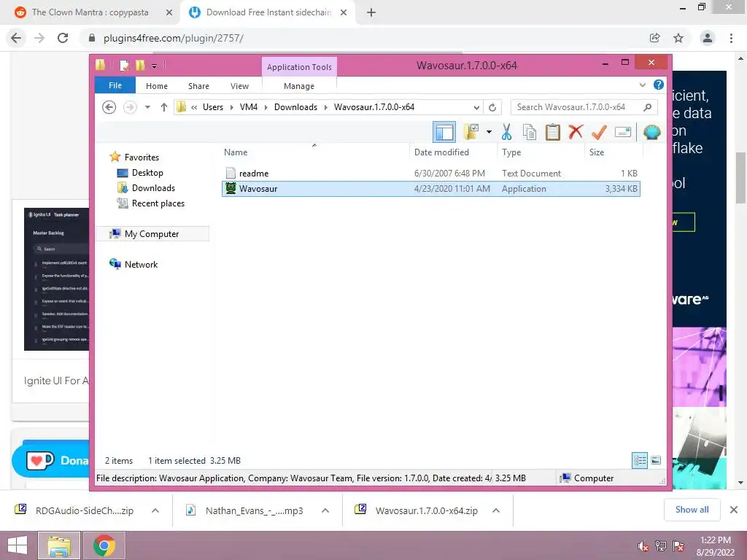Click Show all downloads in Chrome
The image size is (747, 560).
pos(692,510)
